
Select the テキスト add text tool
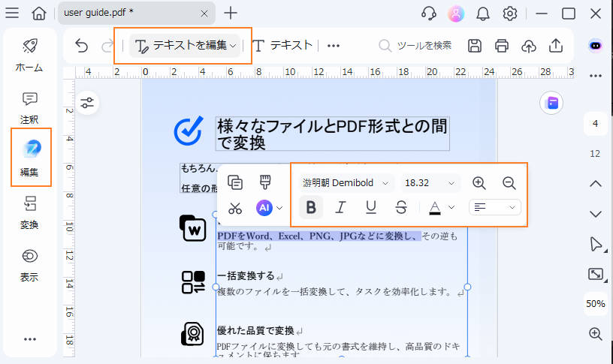tap(282, 46)
